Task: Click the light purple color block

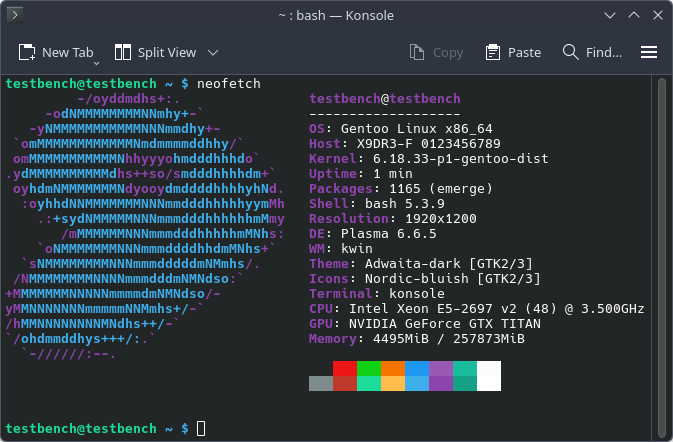Action: (x=441, y=368)
